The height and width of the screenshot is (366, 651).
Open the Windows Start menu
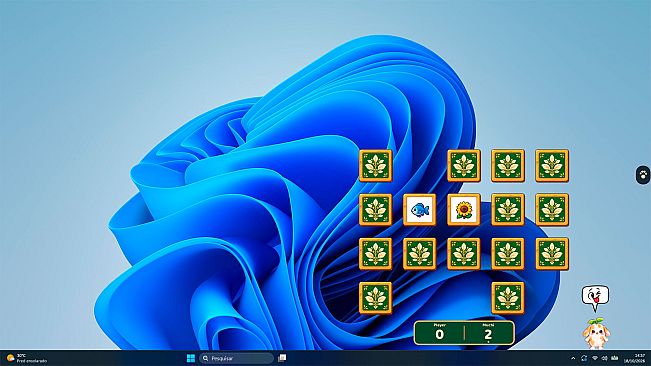191,358
